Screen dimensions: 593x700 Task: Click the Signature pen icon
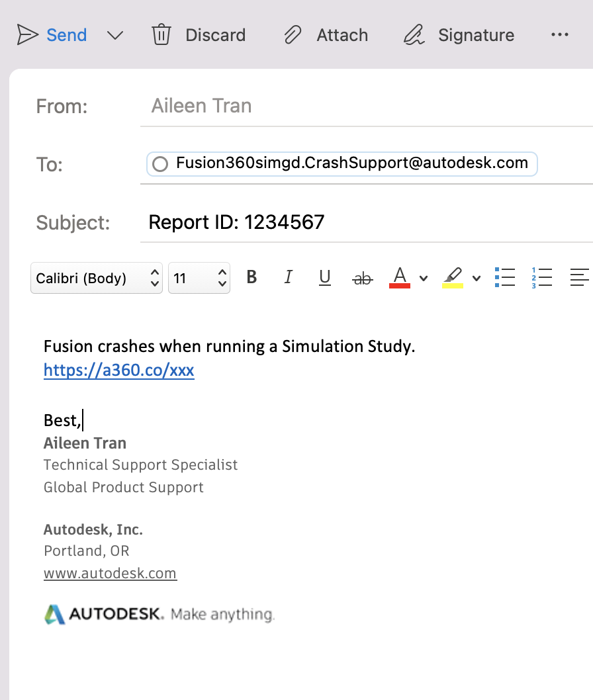tap(414, 35)
